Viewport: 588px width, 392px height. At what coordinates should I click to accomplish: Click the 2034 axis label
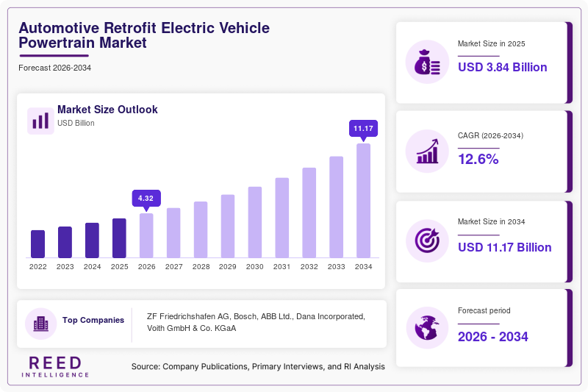(363, 267)
